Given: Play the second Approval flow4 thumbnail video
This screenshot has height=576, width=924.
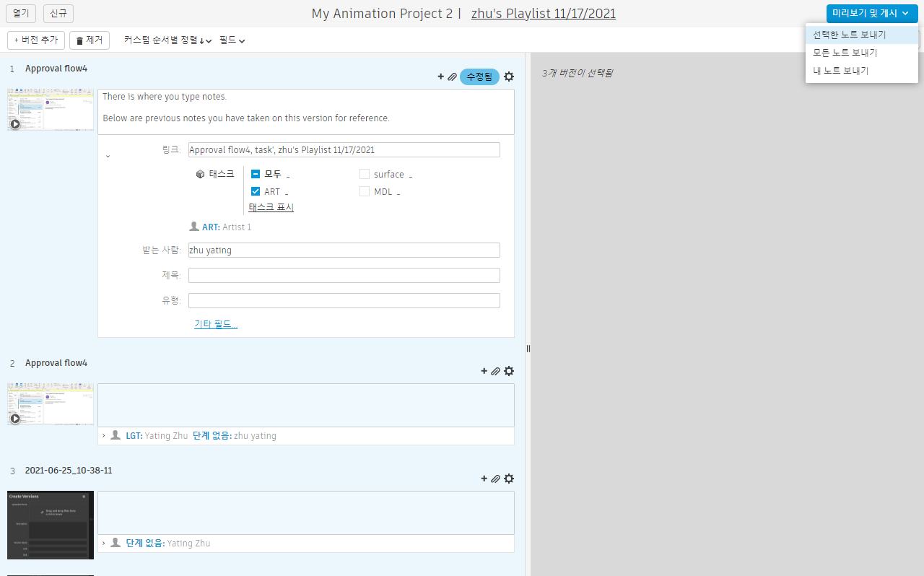Looking at the screenshot, I should pyautogui.click(x=15, y=418).
